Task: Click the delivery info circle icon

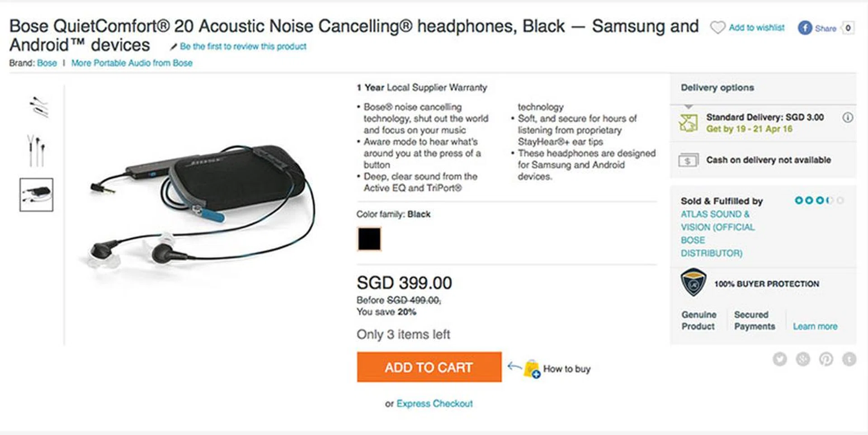Action: [848, 118]
